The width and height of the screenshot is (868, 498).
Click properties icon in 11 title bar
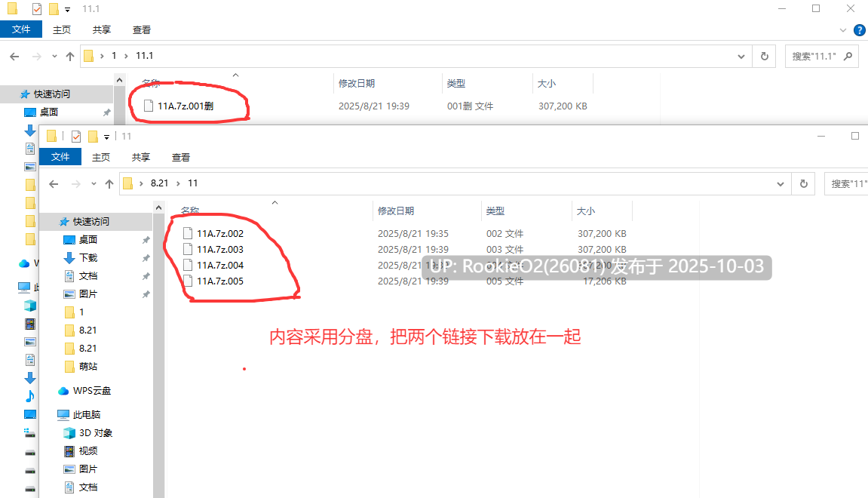[x=76, y=137]
